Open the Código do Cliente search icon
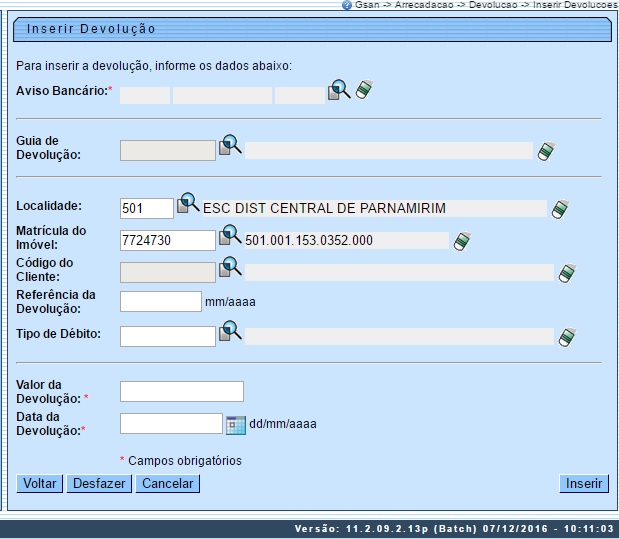 tap(230, 267)
